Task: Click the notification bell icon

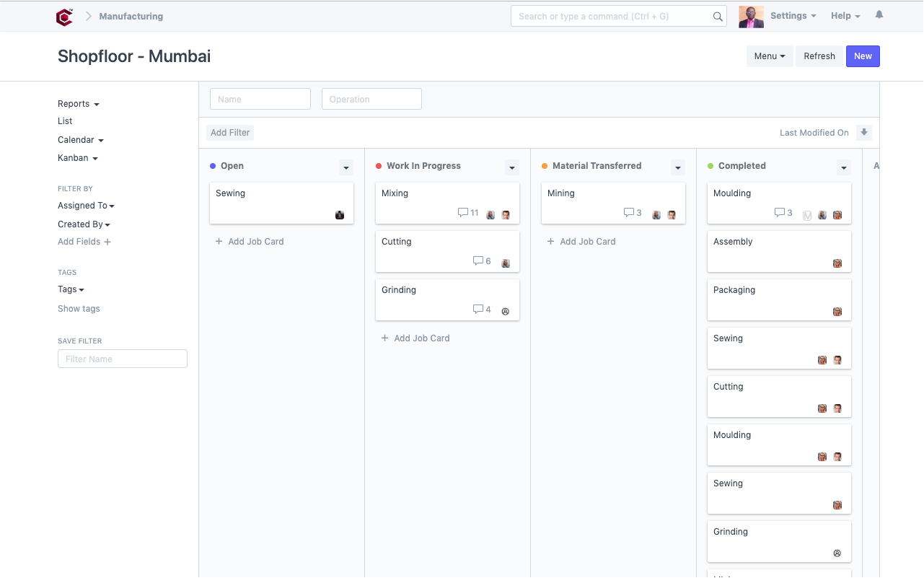Action: (x=879, y=14)
